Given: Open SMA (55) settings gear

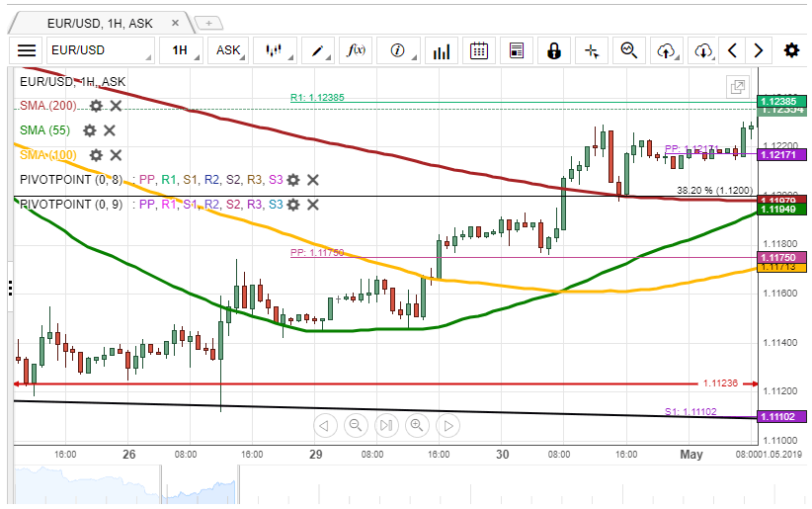Looking at the screenshot, I should [90, 130].
